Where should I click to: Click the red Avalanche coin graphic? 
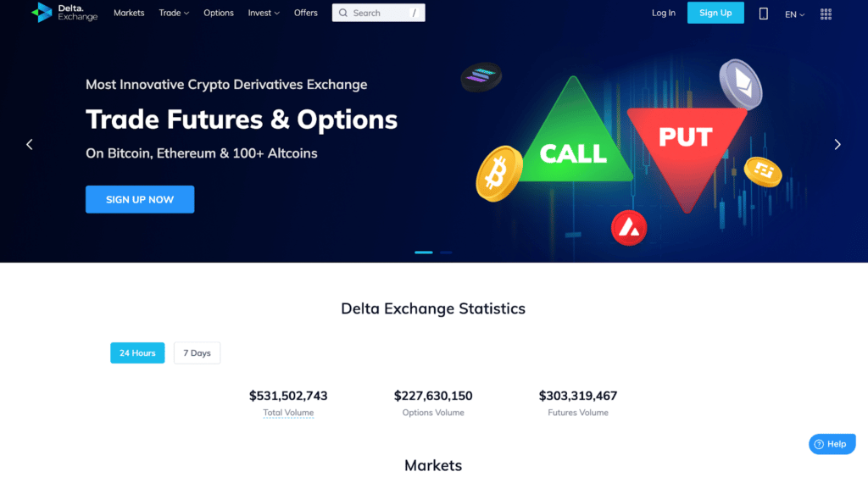pyautogui.click(x=629, y=227)
